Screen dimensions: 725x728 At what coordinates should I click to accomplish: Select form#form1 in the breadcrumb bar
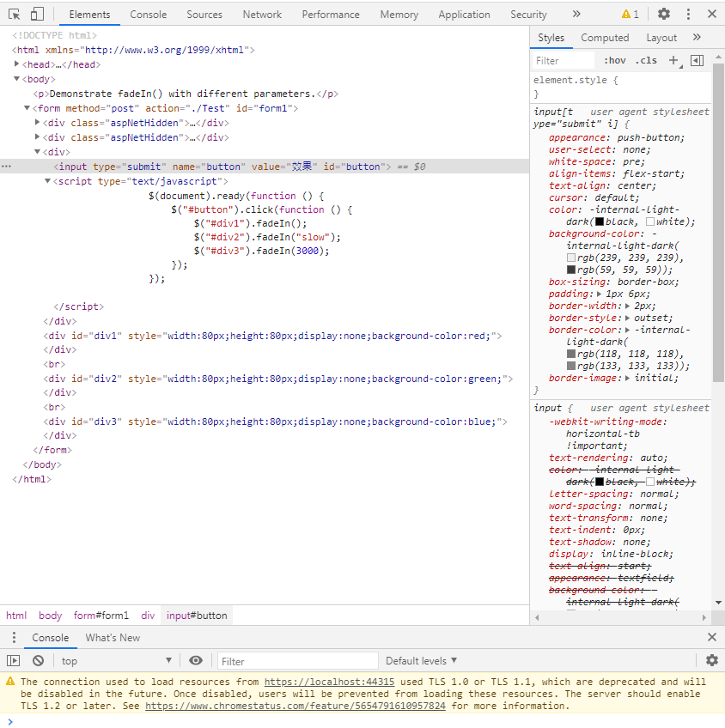click(x=101, y=616)
